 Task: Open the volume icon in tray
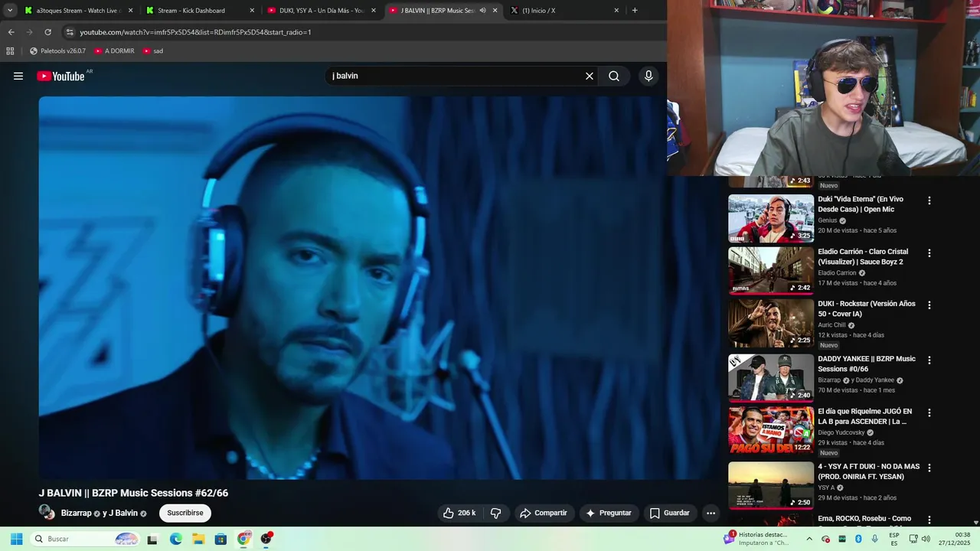(925, 539)
